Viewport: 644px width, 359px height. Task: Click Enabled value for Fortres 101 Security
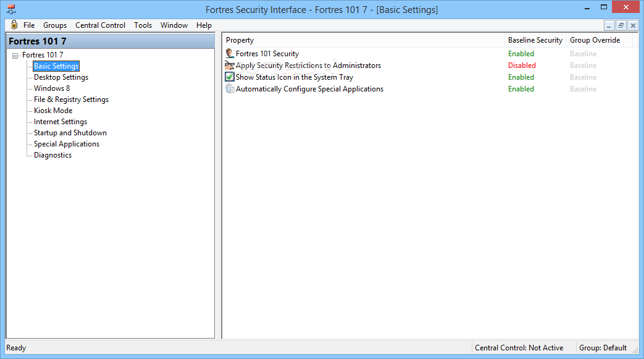click(x=521, y=54)
